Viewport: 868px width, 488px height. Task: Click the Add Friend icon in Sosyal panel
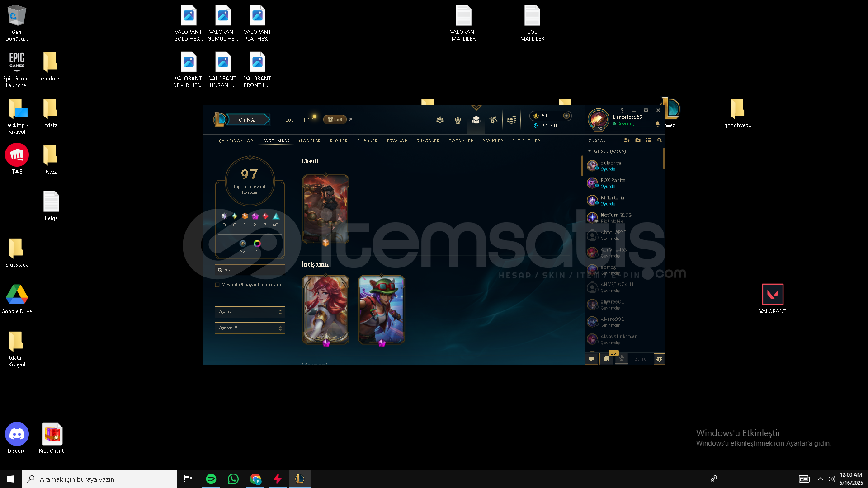[627, 141]
